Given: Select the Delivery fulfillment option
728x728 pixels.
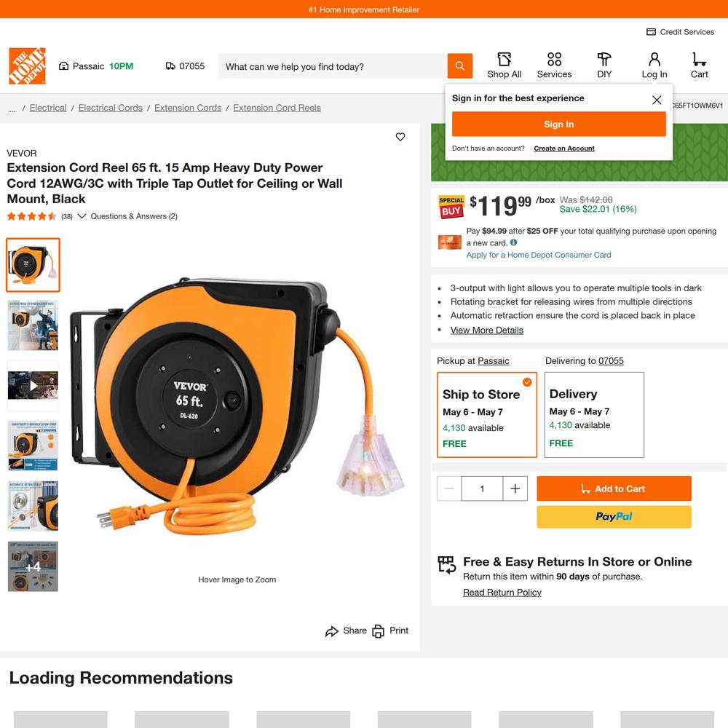Looking at the screenshot, I should point(594,415).
